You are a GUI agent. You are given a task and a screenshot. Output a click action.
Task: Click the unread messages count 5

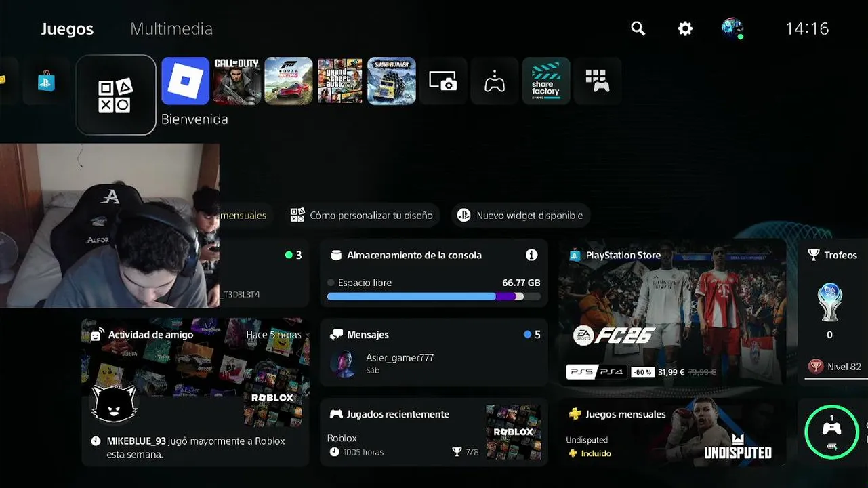tap(537, 335)
